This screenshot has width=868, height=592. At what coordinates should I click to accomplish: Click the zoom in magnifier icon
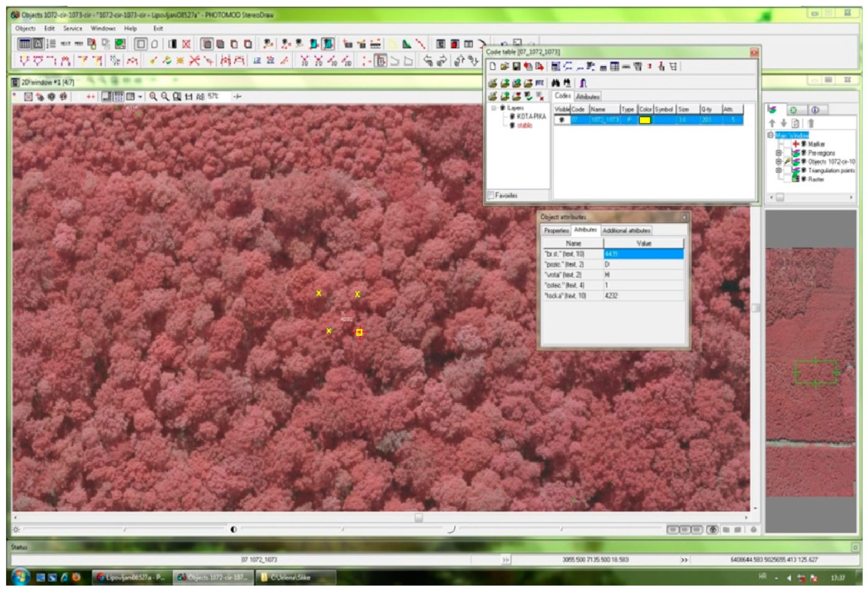pyautogui.click(x=153, y=97)
